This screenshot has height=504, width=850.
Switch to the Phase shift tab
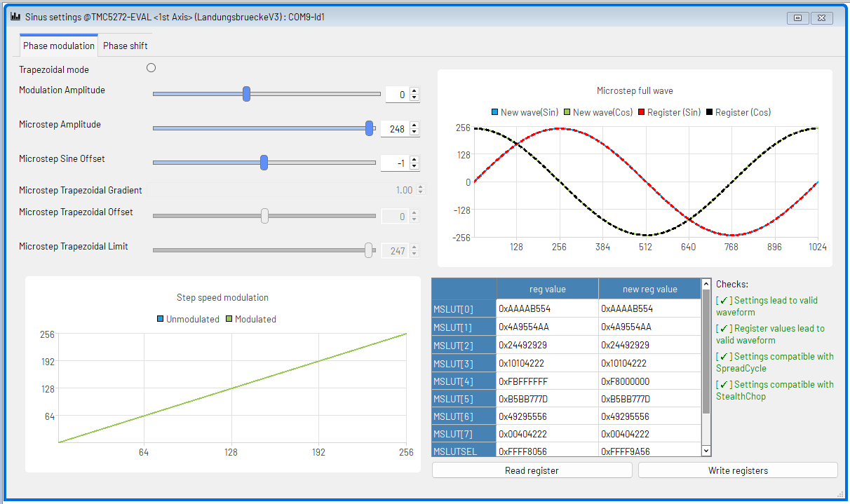(126, 46)
